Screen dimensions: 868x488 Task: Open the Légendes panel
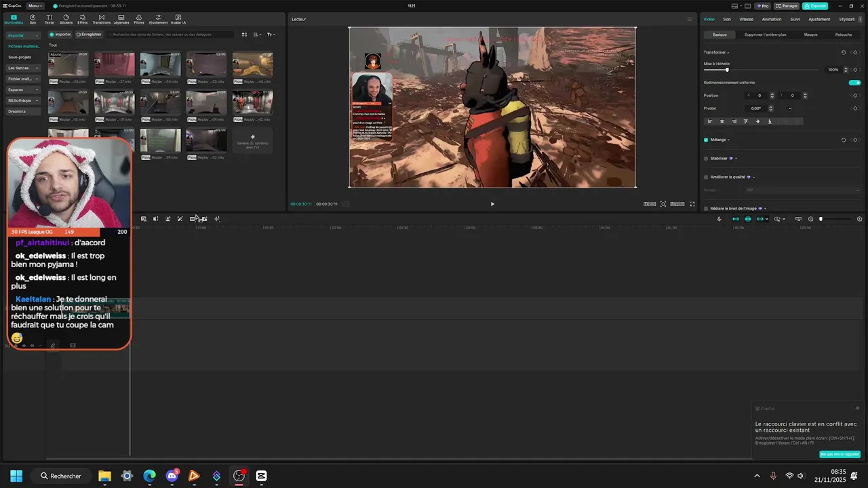tap(121, 19)
